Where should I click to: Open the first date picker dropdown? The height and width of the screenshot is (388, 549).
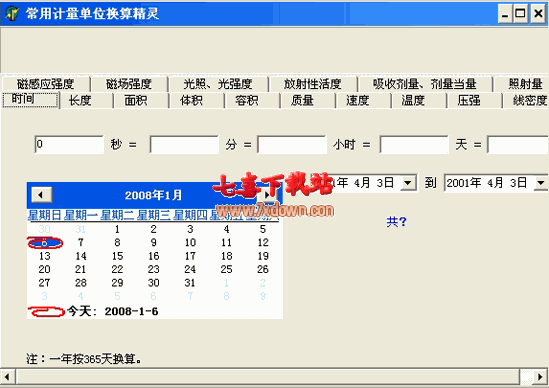408,183
